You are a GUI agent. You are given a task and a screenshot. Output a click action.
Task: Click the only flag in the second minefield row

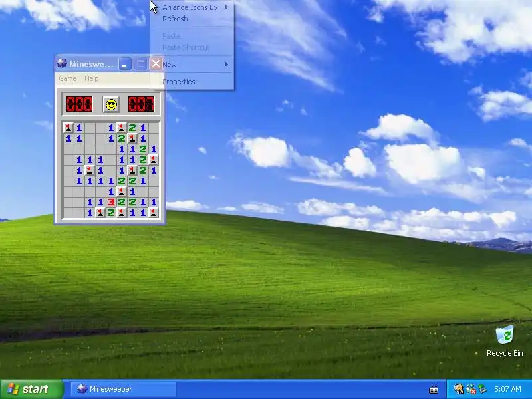[x=132, y=138]
